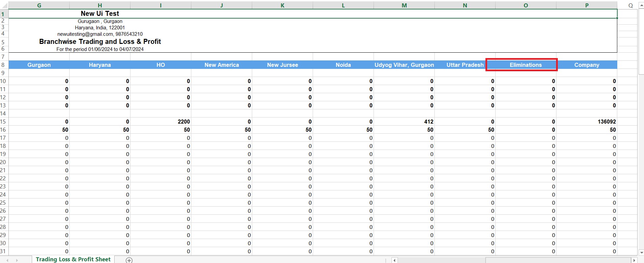Screen dimensions: 644x263
Task: Click next sheet navigation arrow
Action: [x=17, y=260]
